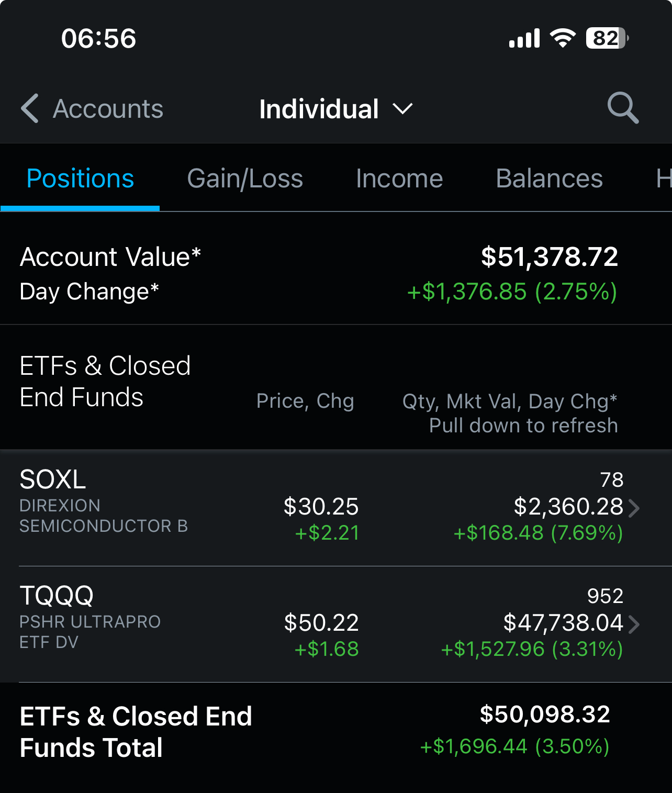Tap the Account Value amount $51,378.72
Screen dimensions: 672x793
550,257
